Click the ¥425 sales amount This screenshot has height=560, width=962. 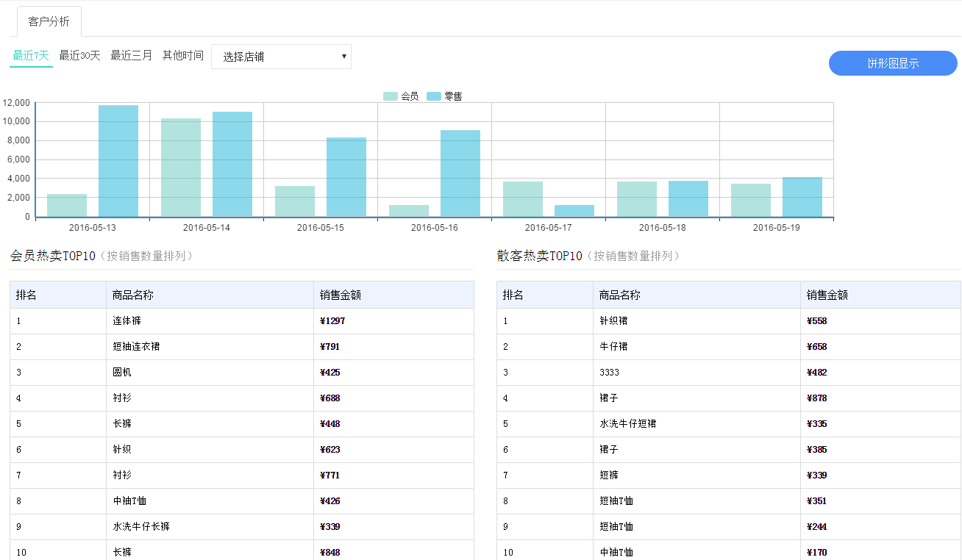pos(330,373)
